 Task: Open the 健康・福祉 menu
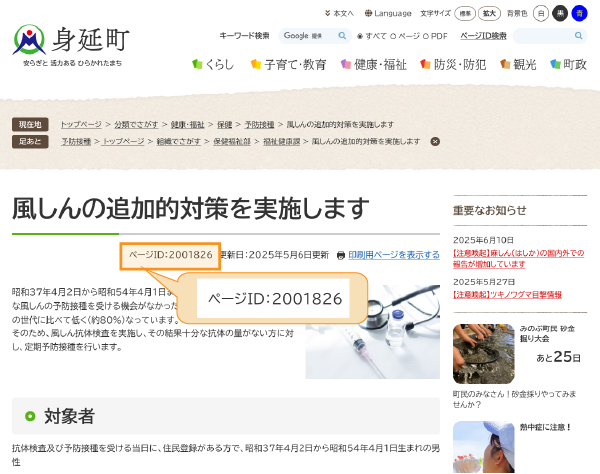(x=374, y=64)
